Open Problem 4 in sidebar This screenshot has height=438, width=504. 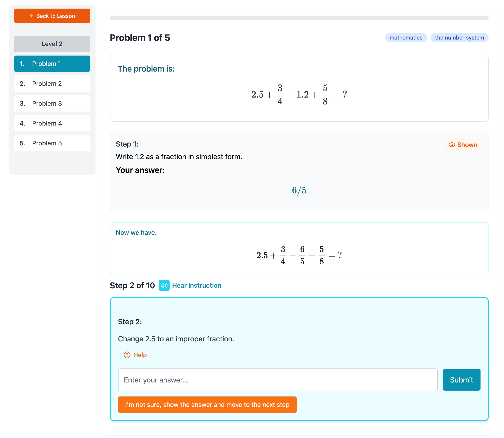52,123
